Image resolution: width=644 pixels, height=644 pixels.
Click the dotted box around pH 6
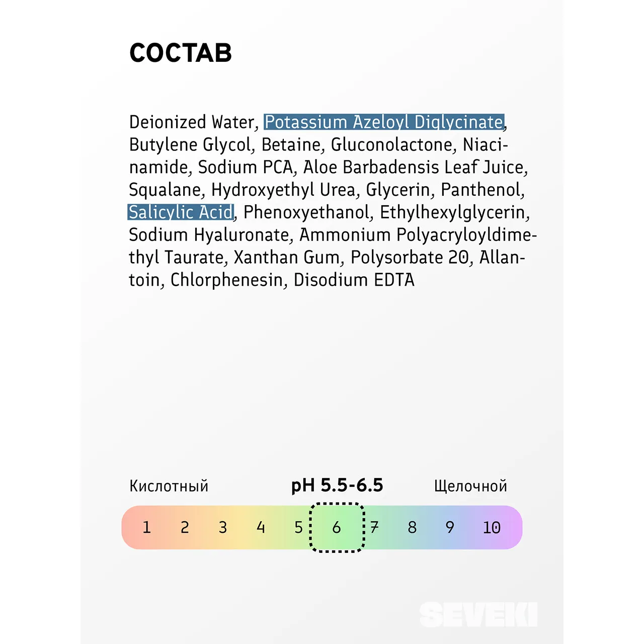[337, 527]
